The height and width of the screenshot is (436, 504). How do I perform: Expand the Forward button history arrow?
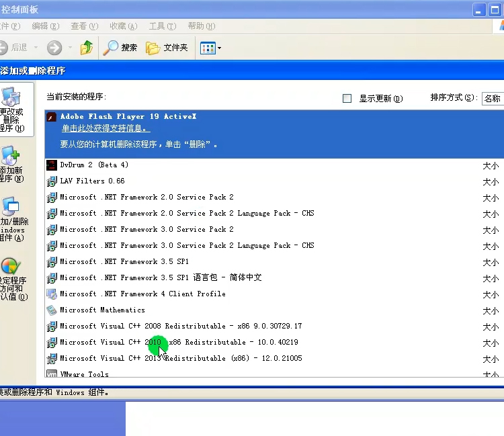70,48
